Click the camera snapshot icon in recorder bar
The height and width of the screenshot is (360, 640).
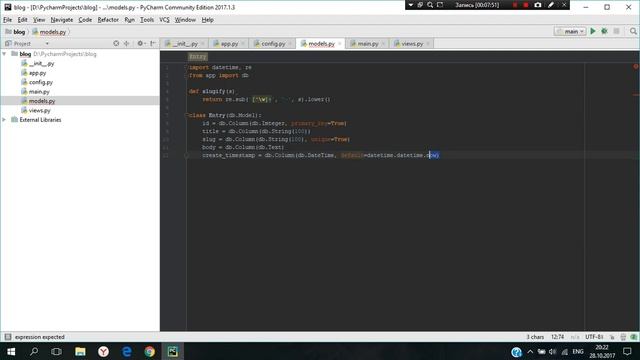click(538, 5)
